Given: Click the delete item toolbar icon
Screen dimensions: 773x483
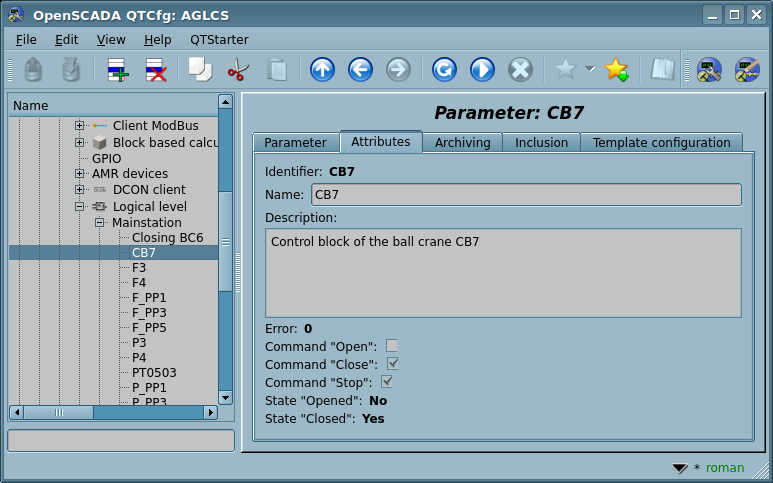Looking at the screenshot, I should (x=156, y=70).
